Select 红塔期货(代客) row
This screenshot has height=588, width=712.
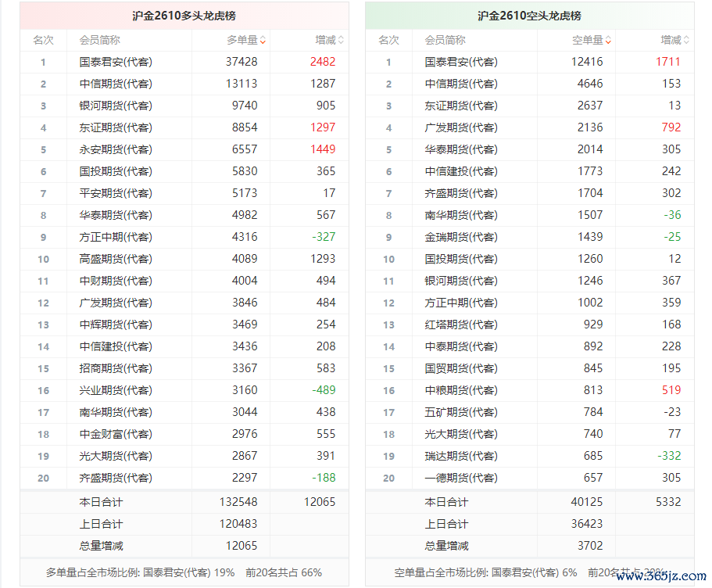(530, 325)
